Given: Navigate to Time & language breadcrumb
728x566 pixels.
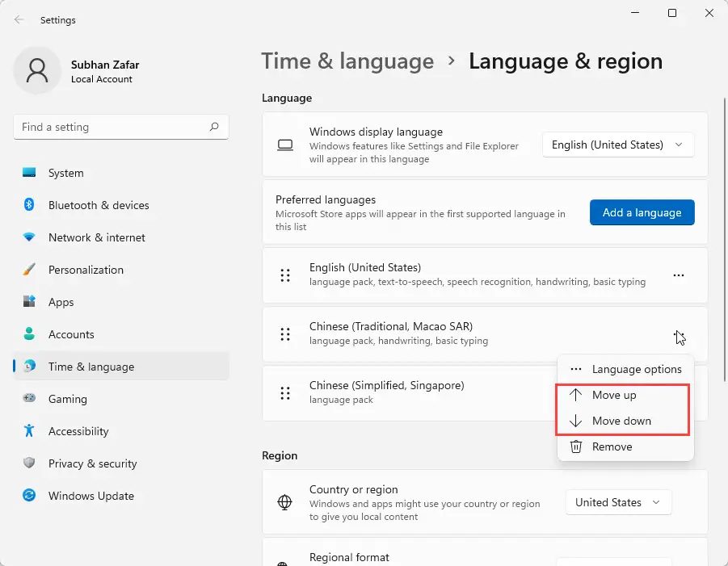Looking at the screenshot, I should [347, 61].
